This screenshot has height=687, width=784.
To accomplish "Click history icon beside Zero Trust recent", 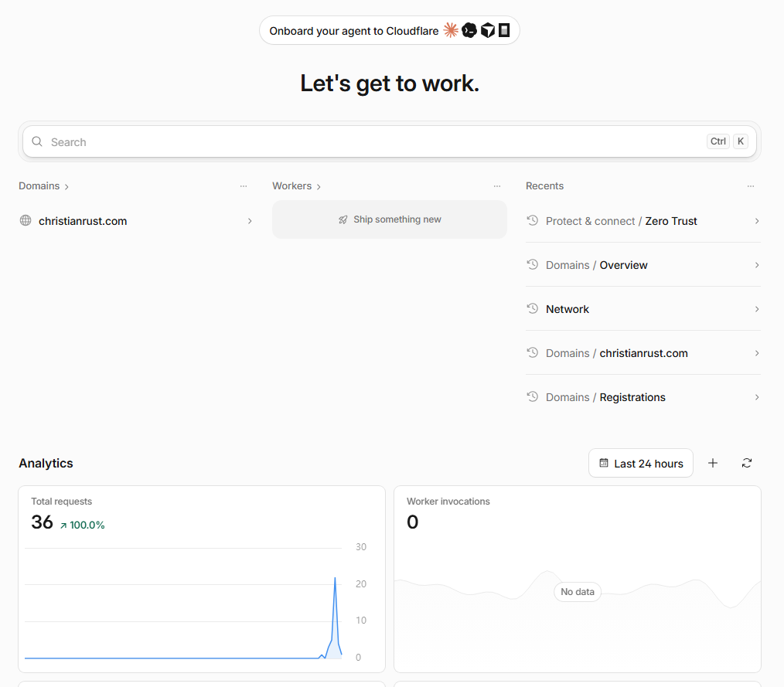I will point(533,220).
